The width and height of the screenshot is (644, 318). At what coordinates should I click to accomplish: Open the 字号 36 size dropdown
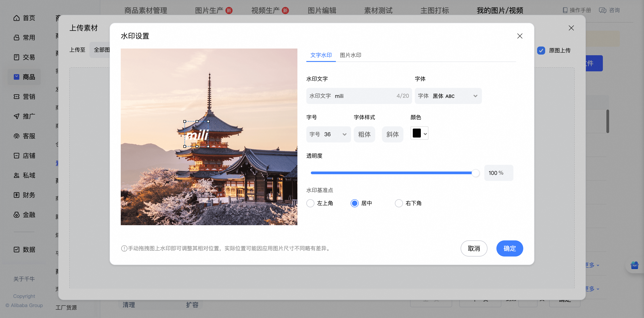tap(328, 134)
